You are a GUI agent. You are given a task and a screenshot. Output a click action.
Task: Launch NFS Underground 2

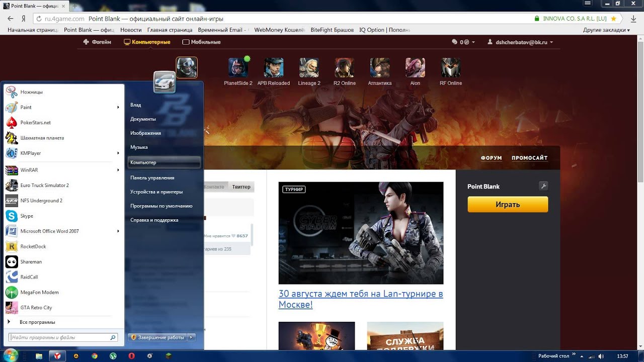tap(64, 201)
